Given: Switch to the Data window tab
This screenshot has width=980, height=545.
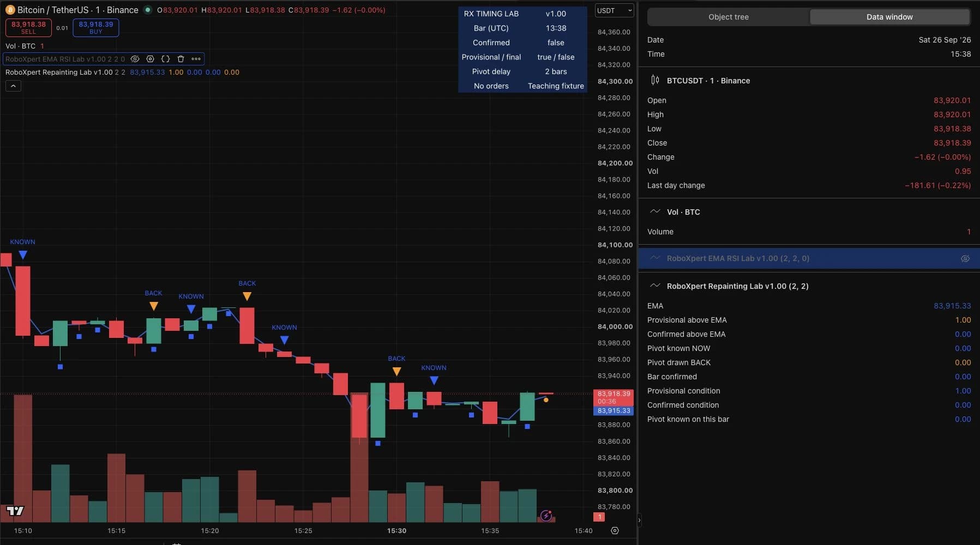Looking at the screenshot, I should 889,17.
